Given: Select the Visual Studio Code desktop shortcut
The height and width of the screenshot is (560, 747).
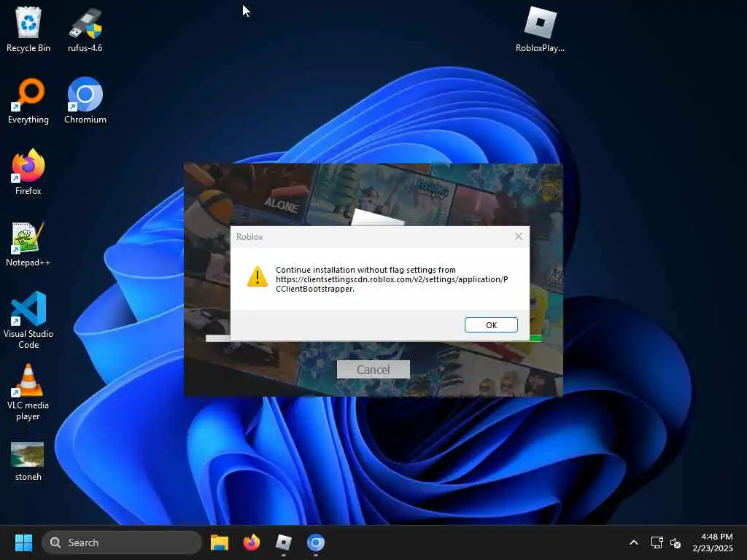Looking at the screenshot, I should (x=28, y=320).
